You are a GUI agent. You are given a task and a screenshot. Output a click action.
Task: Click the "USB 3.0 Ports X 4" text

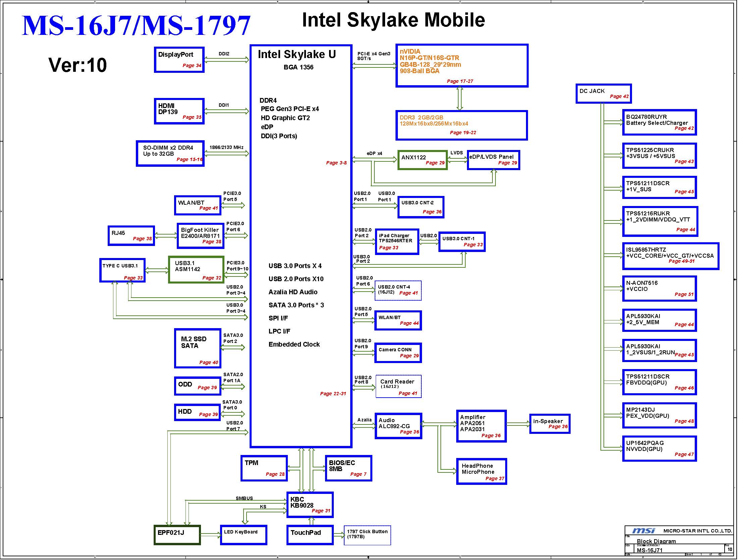click(x=295, y=266)
